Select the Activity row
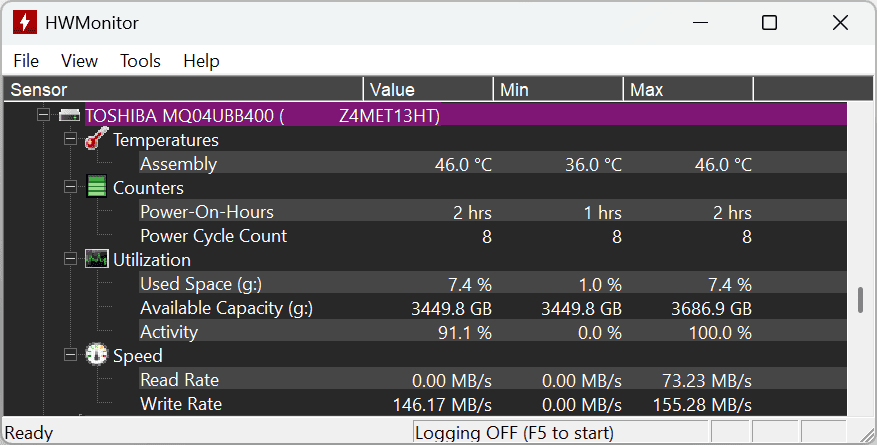Viewport: 877px width, 445px height. tap(493, 332)
